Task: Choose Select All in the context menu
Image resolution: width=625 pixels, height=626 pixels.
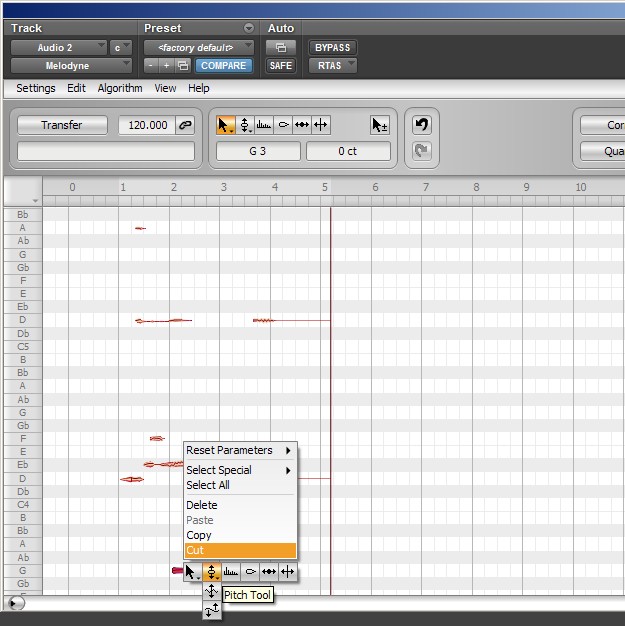Action: (x=240, y=485)
